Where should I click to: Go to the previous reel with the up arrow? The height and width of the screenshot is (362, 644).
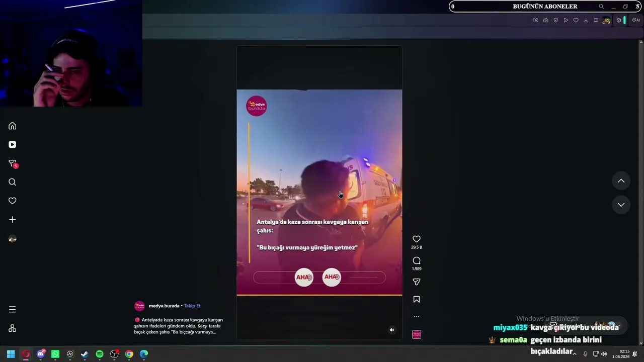621,181
